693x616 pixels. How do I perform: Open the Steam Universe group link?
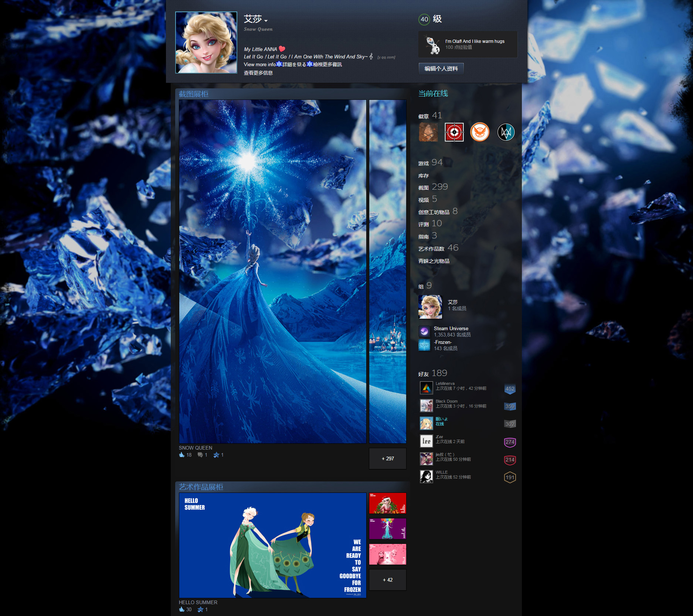point(451,328)
